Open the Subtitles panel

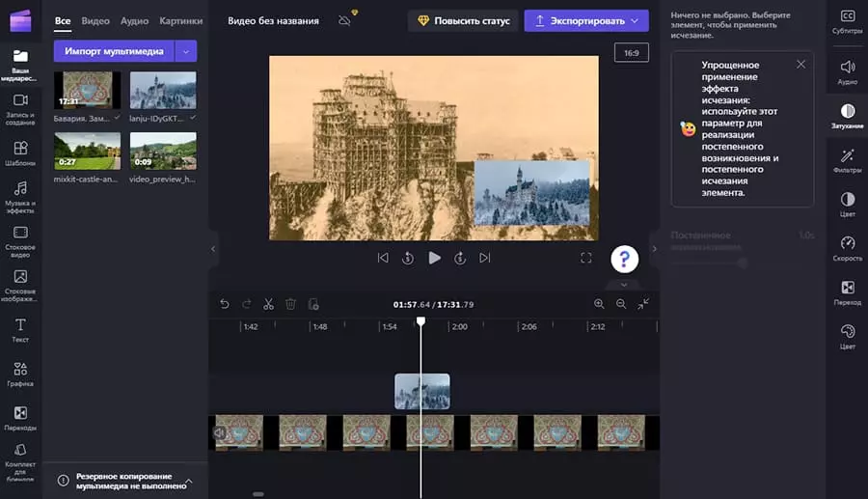[x=847, y=21]
